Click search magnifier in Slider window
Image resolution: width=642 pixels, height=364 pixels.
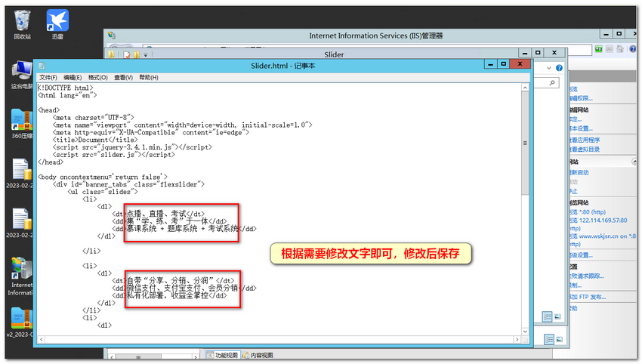click(552, 83)
